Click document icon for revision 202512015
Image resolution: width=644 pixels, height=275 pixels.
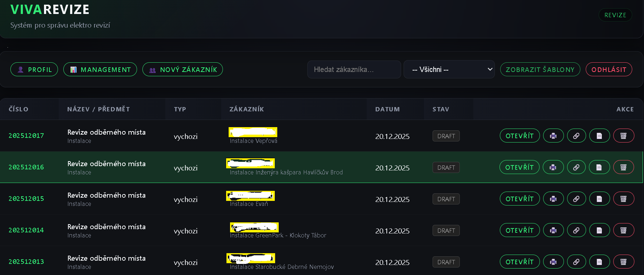click(x=599, y=199)
